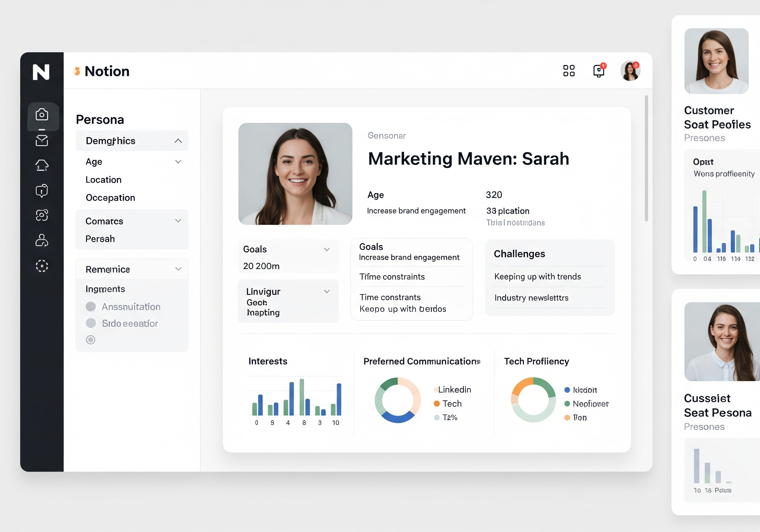Select the unlabeled third radio button
760x532 pixels.
[x=91, y=340]
